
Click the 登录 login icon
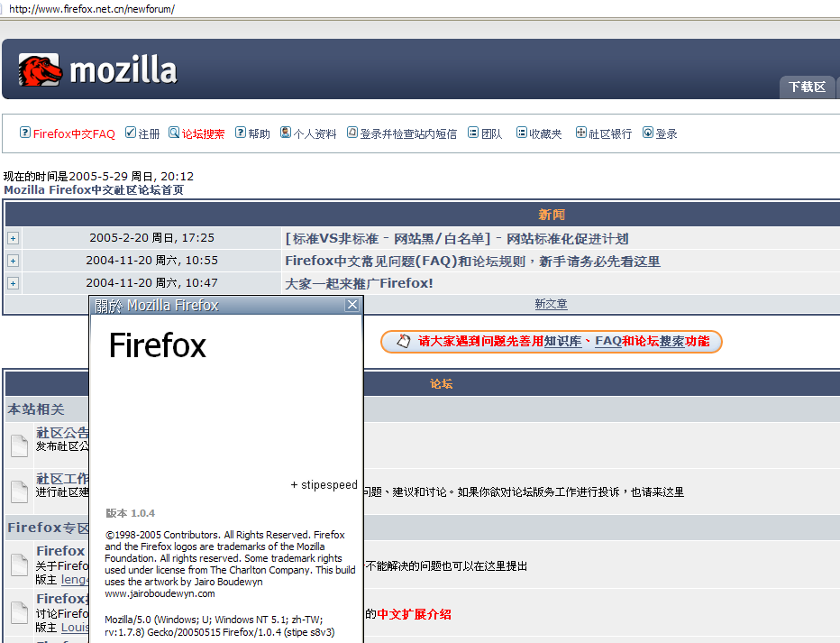pyautogui.click(x=648, y=133)
